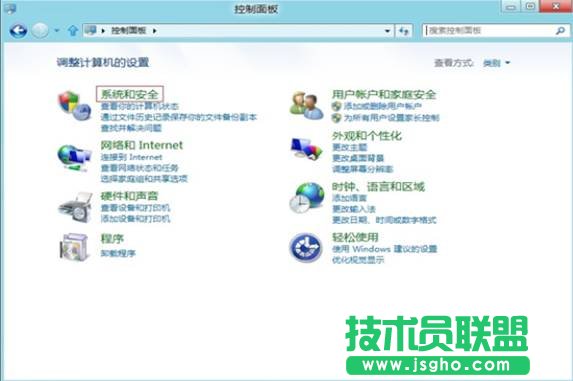Screen dimensions: 573x381
Task: Click the Forward navigation arrow
Action: (40, 31)
